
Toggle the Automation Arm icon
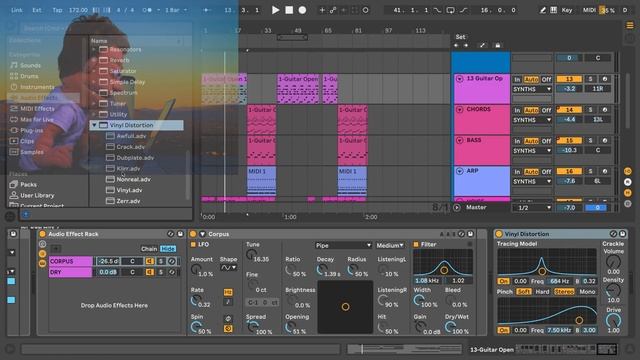(x=333, y=10)
